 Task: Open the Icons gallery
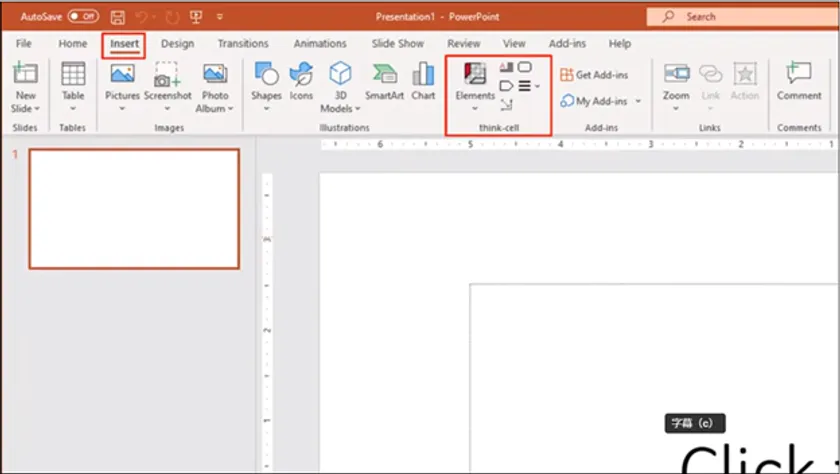coord(301,81)
